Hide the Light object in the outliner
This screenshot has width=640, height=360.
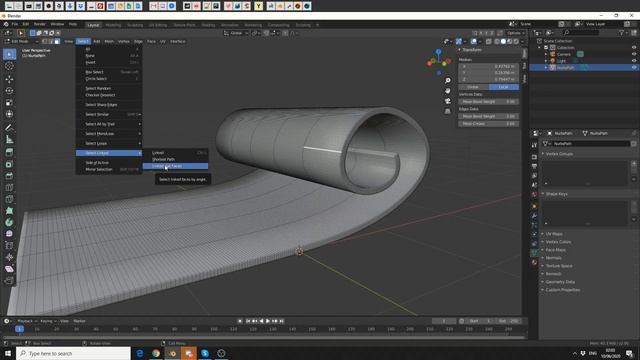pyautogui.click(x=634, y=60)
